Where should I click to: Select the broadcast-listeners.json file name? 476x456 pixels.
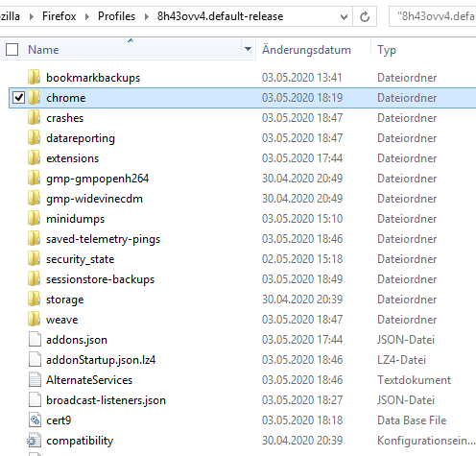click(106, 400)
